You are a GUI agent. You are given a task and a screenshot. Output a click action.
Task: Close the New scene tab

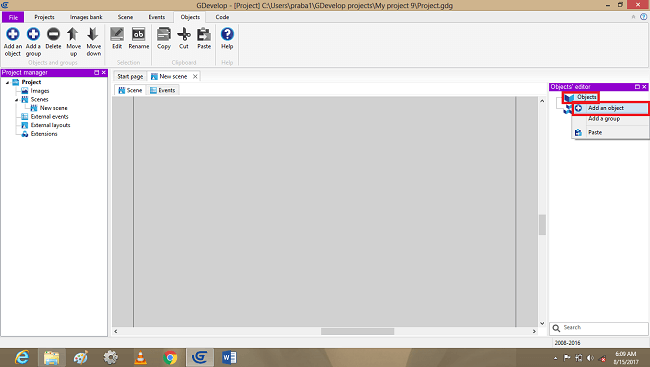point(195,76)
